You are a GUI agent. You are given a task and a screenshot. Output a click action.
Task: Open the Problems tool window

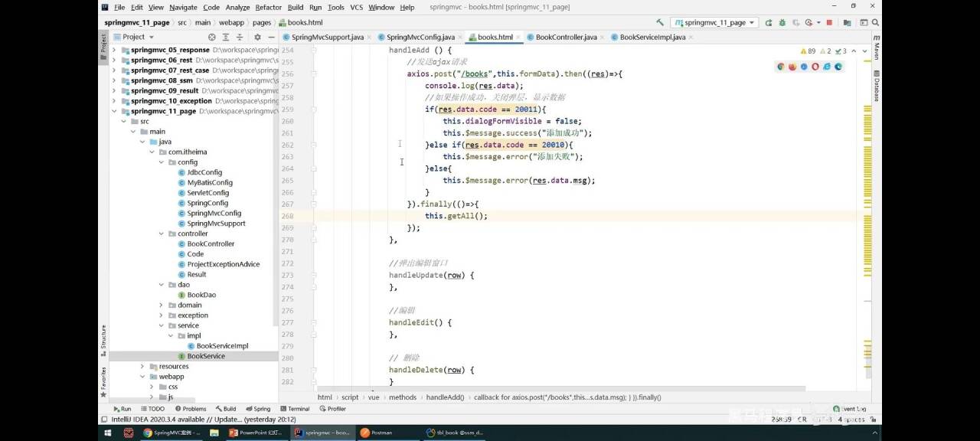pyautogui.click(x=190, y=409)
